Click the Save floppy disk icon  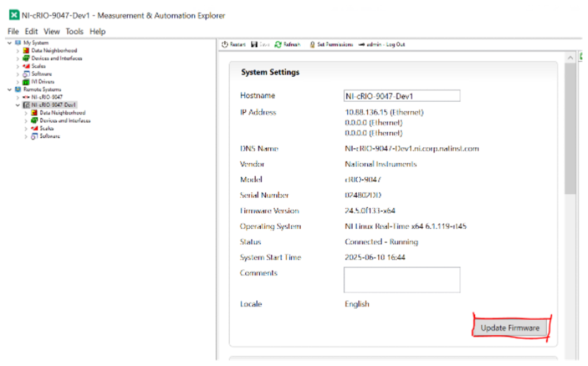254,45
